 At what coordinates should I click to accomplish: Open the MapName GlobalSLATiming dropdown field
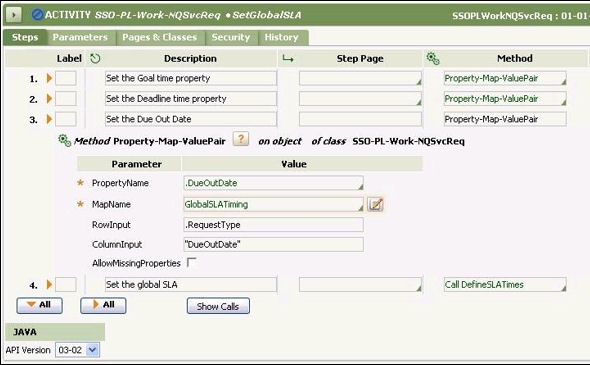[274, 204]
